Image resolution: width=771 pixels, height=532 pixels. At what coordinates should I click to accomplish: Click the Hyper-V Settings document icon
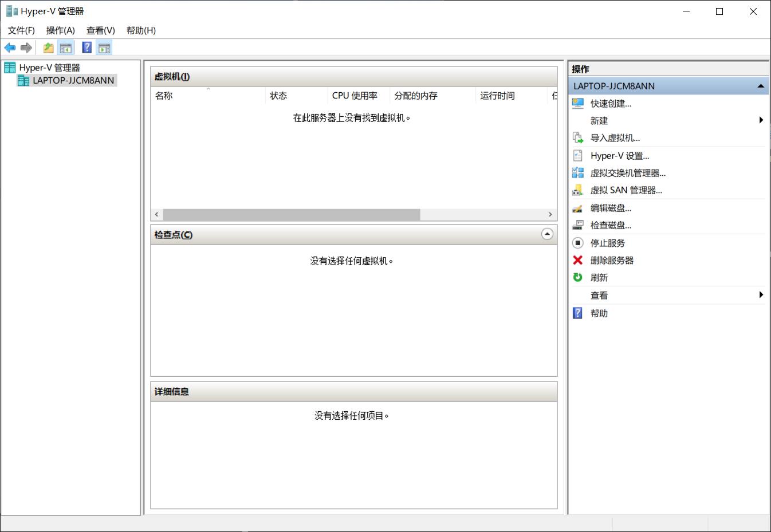tap(578, 156)
